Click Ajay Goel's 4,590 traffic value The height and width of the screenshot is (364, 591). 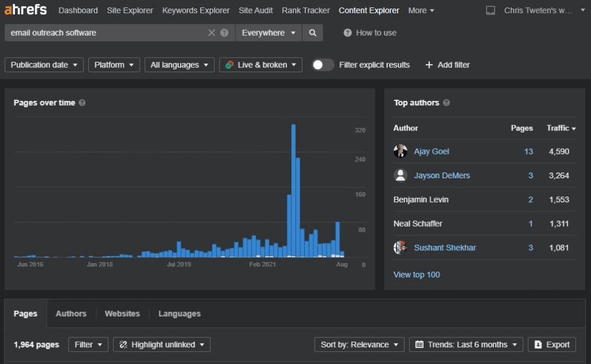click(559, 151)
